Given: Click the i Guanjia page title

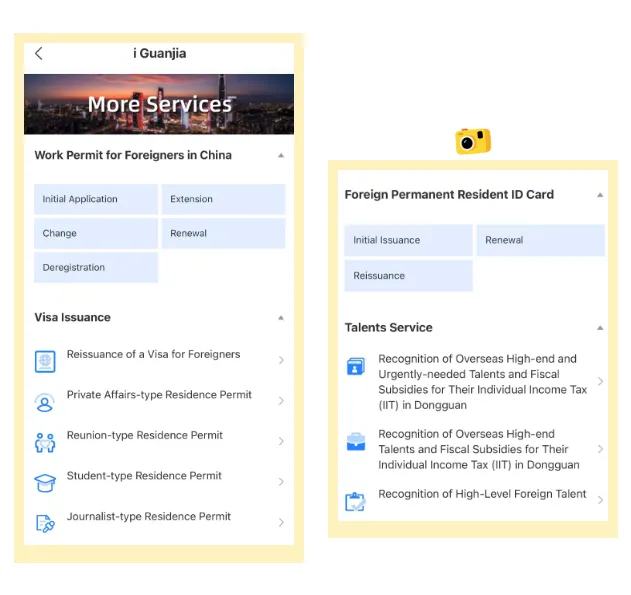Looking at the screenshot, I should click(x=160, y=54).
